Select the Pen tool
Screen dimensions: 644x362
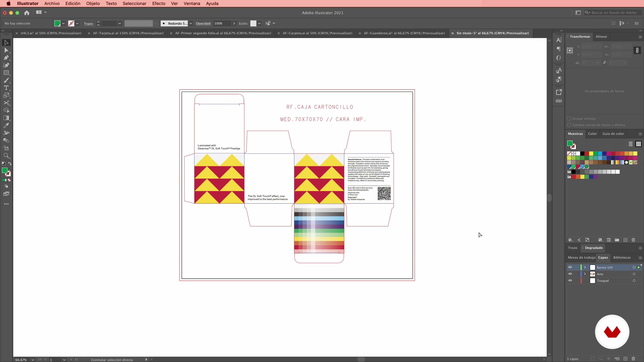(x=6, y=58)
